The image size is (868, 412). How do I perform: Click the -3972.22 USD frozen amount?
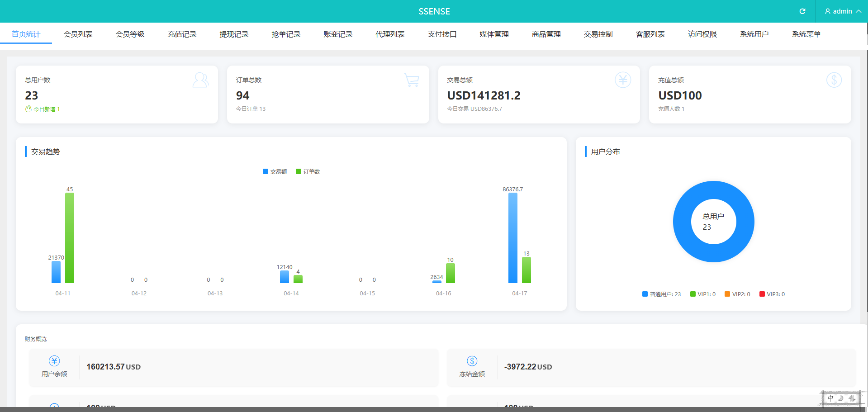point(528,367)
